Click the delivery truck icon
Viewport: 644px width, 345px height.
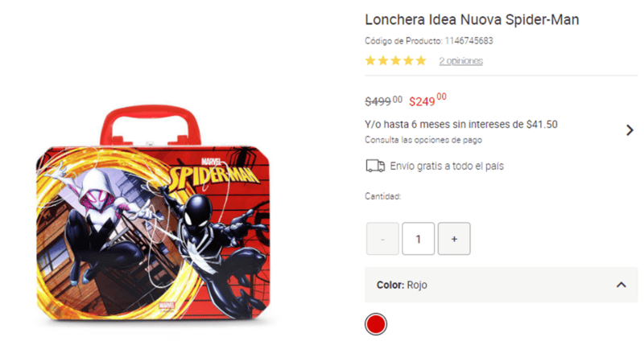(x=375, y=166)
